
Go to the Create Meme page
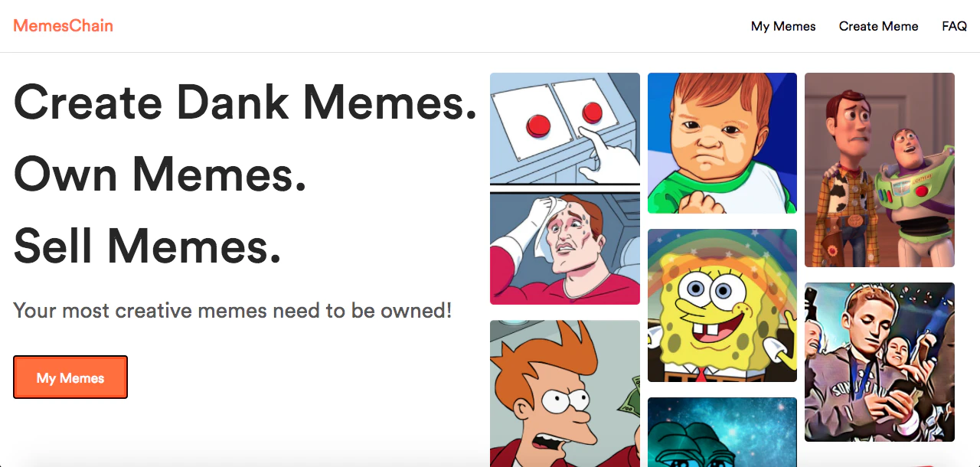878,26
